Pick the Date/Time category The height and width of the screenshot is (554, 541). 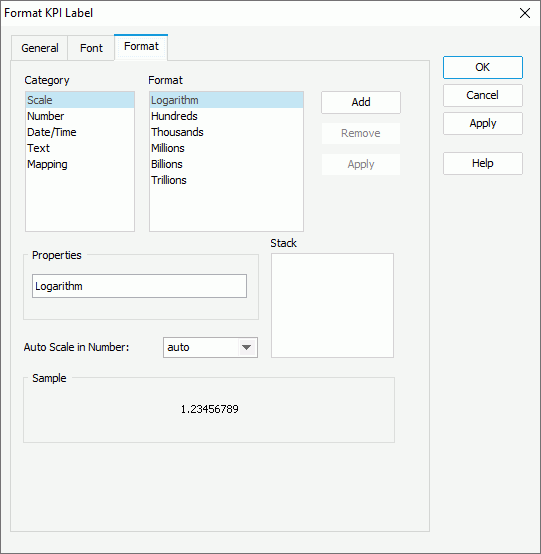(x=80, y=132)
